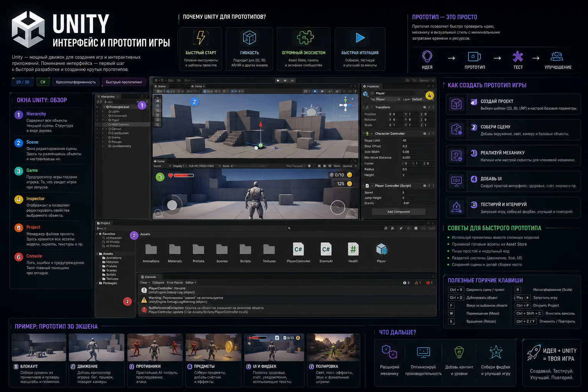Click the puzzle piece Огромный экосистем icon

coord(305,38)
